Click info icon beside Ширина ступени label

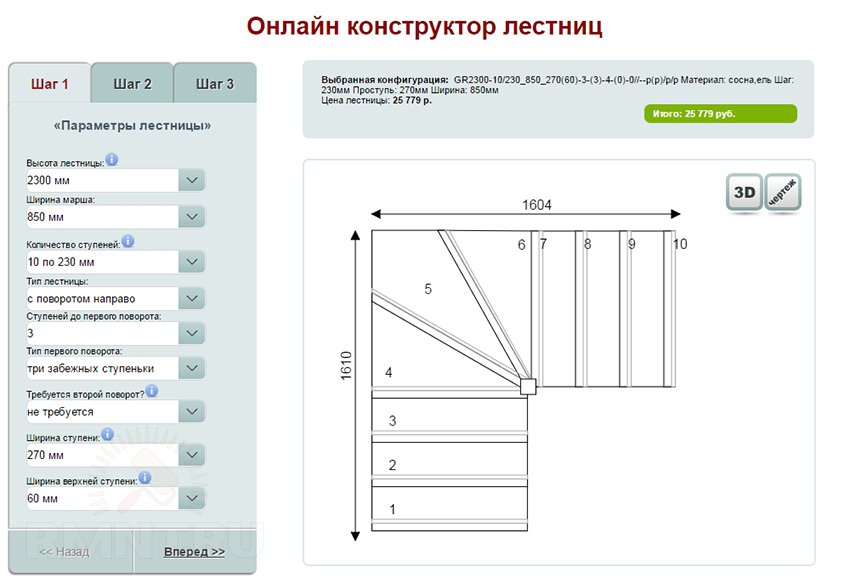pyautogui.click(x=108, y=434)
